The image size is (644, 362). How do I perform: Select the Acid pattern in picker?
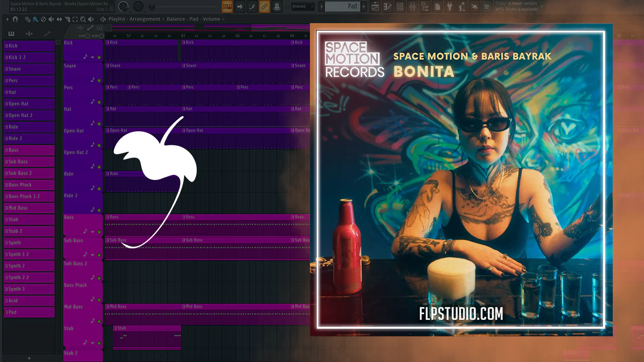click(29, 300)
